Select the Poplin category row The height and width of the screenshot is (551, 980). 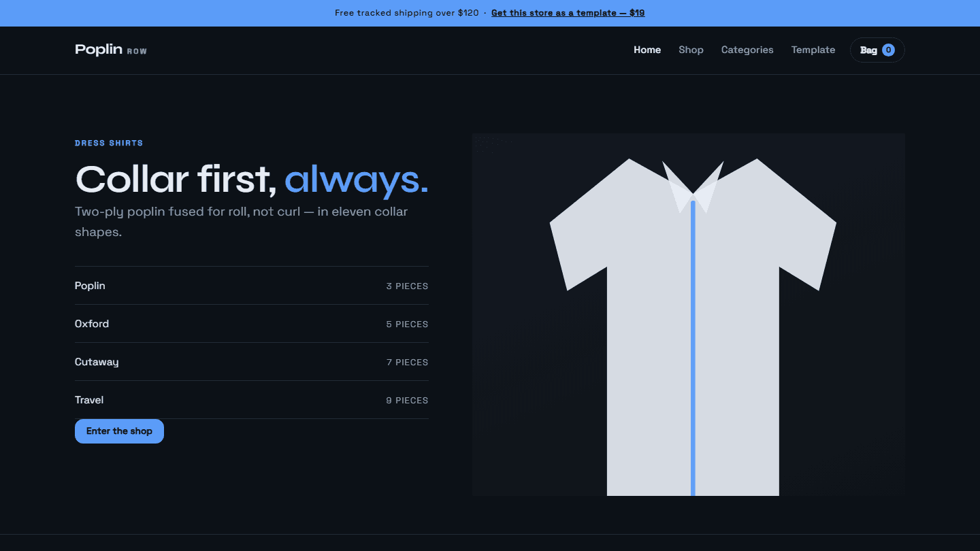(252, 286)
